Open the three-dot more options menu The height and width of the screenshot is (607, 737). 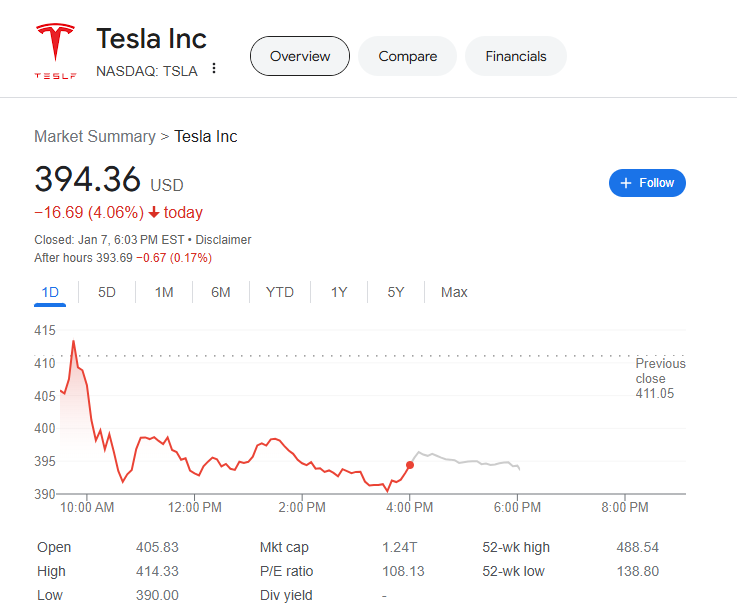pos(214,70)
